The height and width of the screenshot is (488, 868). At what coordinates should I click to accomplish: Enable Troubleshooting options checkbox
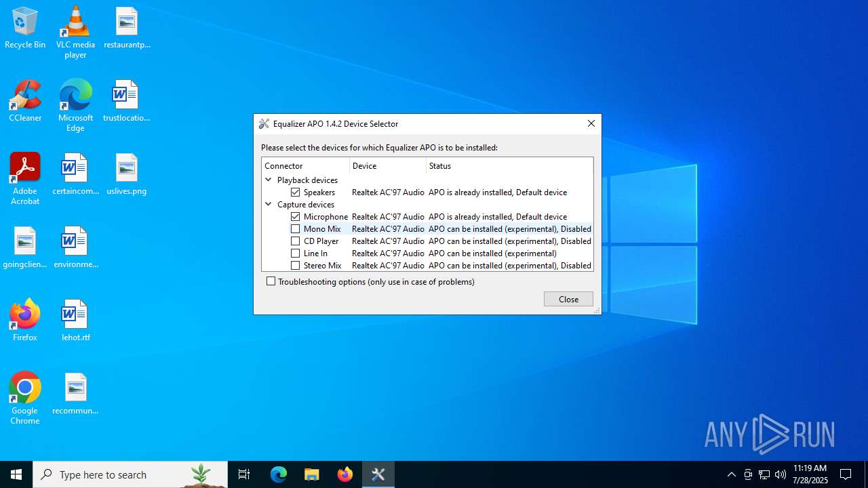click(271, 281)
